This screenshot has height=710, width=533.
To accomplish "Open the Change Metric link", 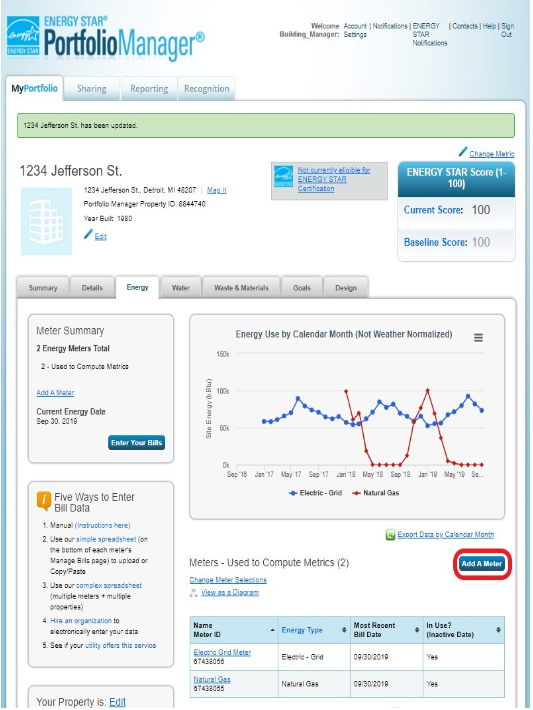I will coord(492,154).
